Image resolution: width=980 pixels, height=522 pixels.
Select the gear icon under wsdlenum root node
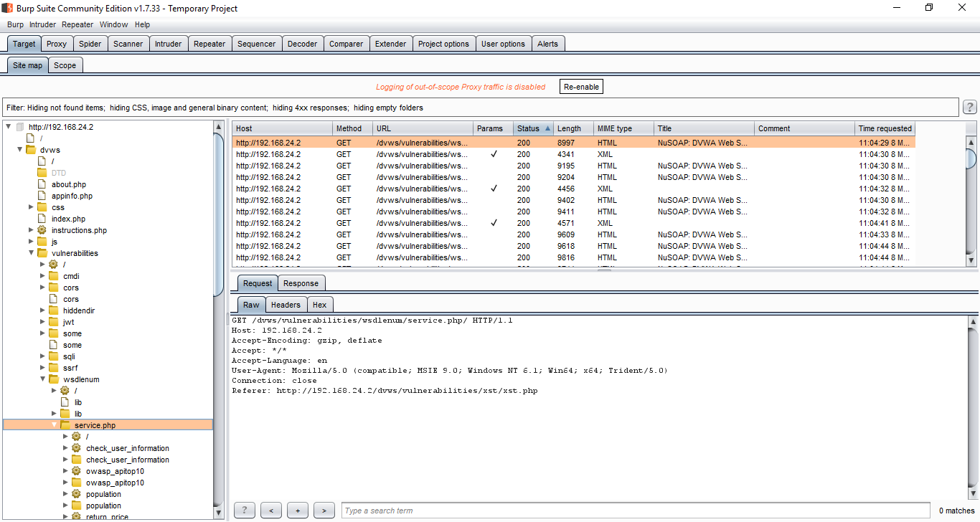(x=65, y=390)
